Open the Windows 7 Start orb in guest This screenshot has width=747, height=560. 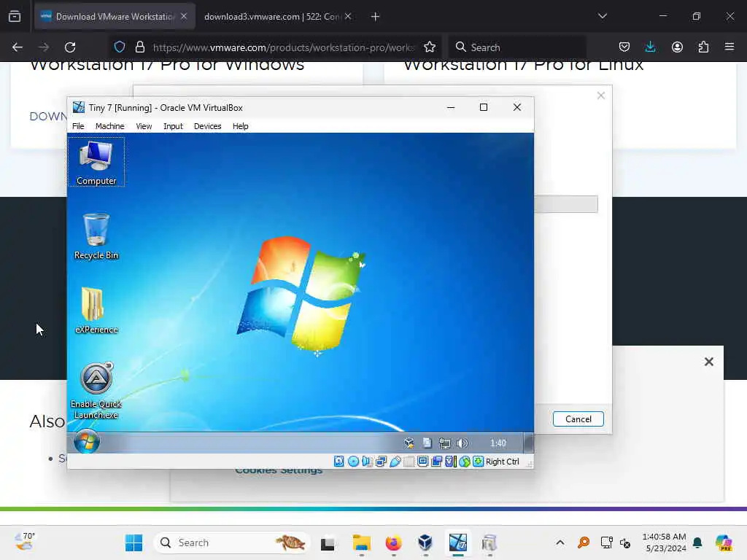[87, 443]
